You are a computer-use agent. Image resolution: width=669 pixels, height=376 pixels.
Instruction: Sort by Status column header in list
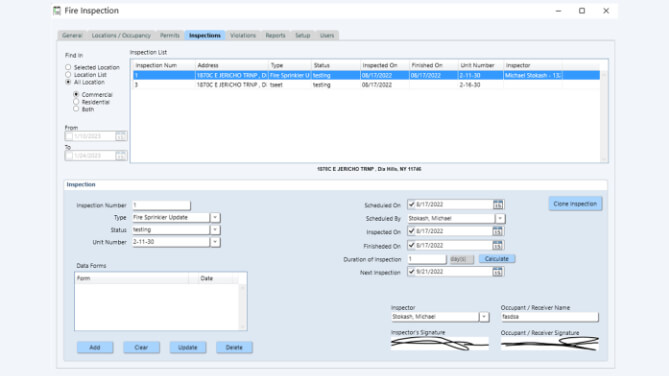(x=336, y=65)
